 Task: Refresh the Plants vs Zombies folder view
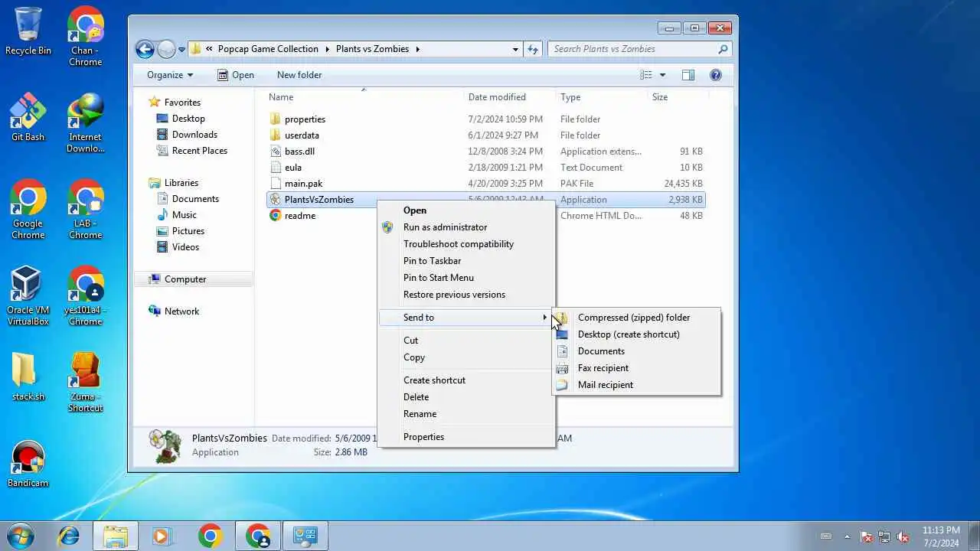coord(533,49)
